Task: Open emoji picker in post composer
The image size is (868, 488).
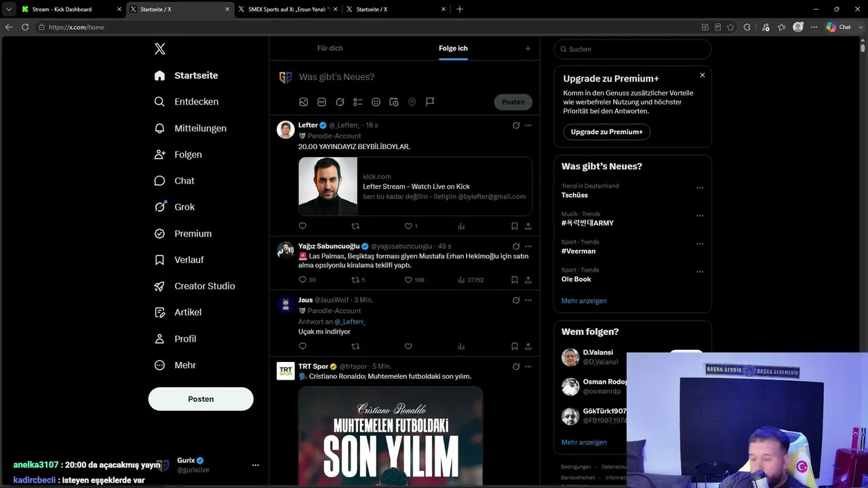Action: point(376,102)
